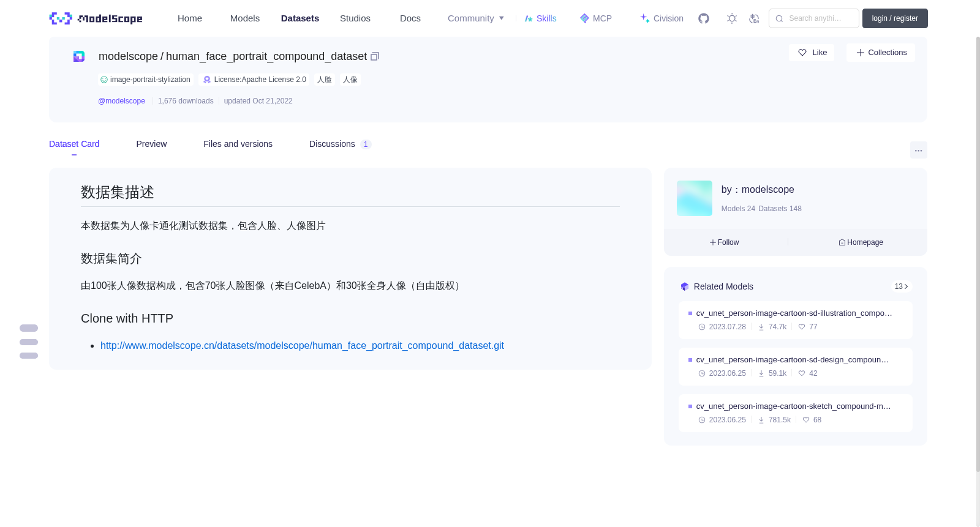This screenshot has width=980, height=527.
Task: Open Civision sparkle link
Action: click(x=661, y=18)
